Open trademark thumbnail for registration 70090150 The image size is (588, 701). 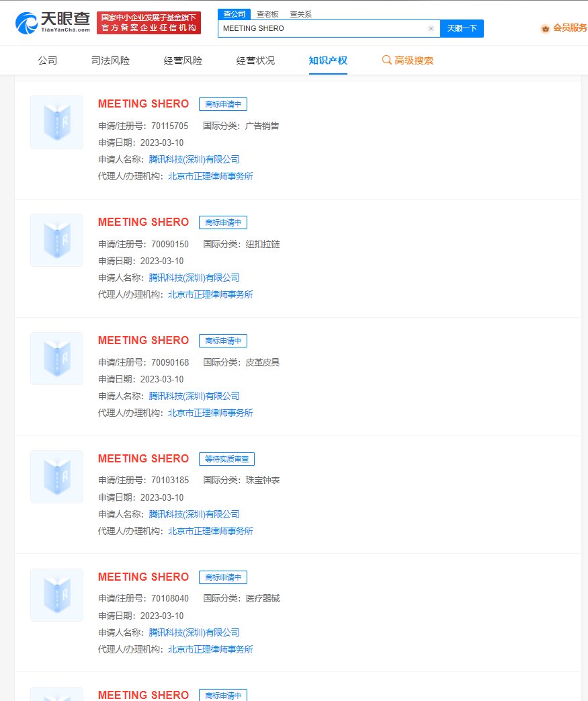click(x=57, y=240)
